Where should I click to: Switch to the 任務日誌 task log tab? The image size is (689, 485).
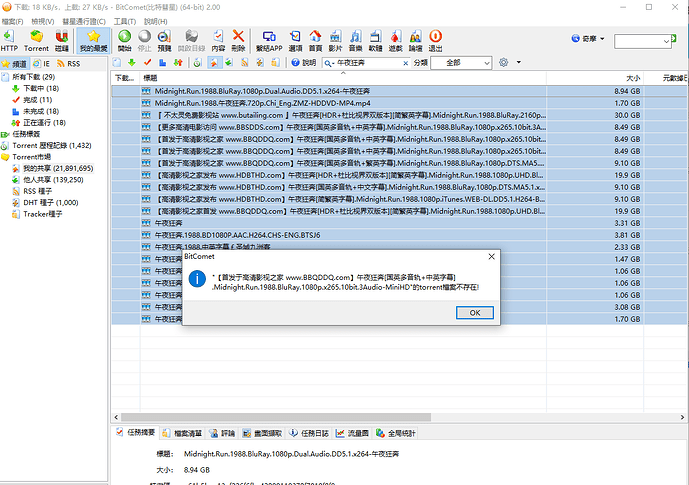(309, 433)
